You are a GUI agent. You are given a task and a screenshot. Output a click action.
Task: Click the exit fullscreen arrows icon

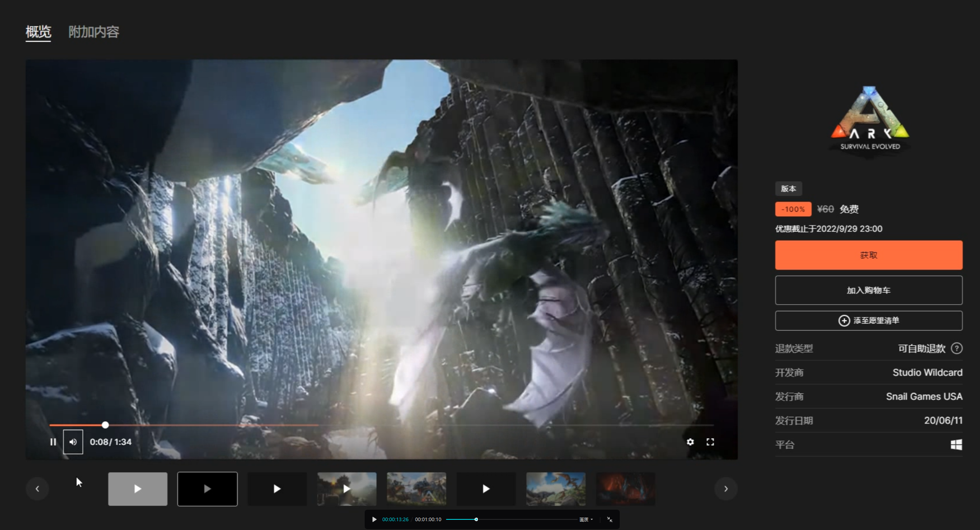tap(610, 519)
